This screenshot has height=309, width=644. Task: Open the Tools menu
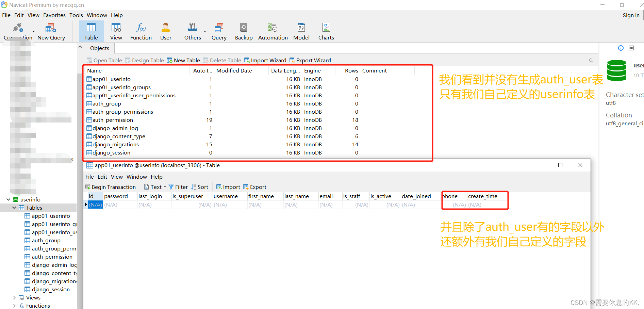coord(76,15)
